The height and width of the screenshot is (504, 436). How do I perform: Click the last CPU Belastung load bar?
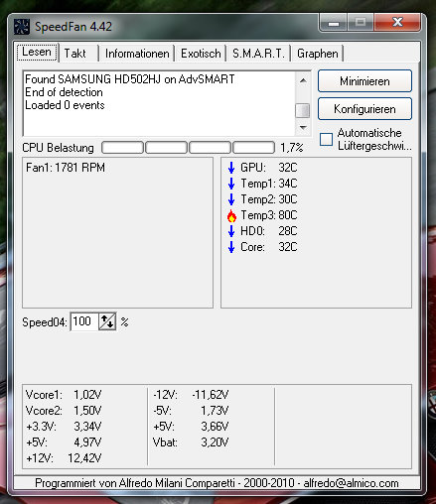pos(253,148)
